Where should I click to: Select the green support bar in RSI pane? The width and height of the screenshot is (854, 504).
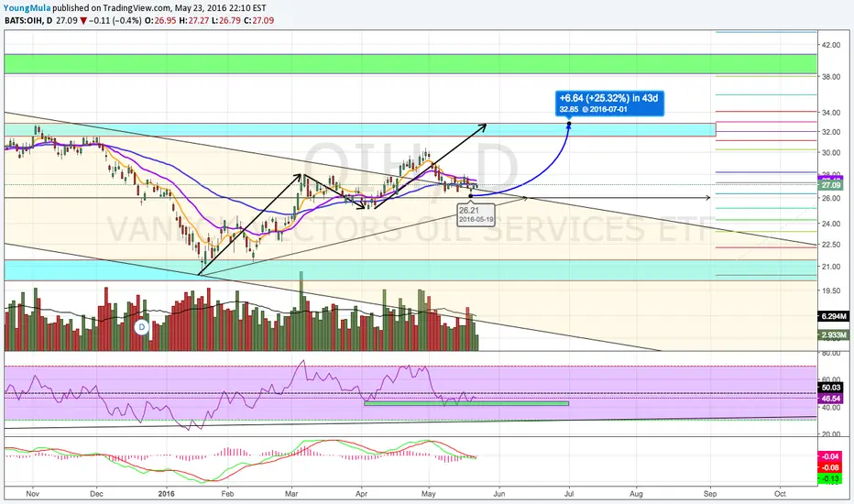[x=466, y=403]
